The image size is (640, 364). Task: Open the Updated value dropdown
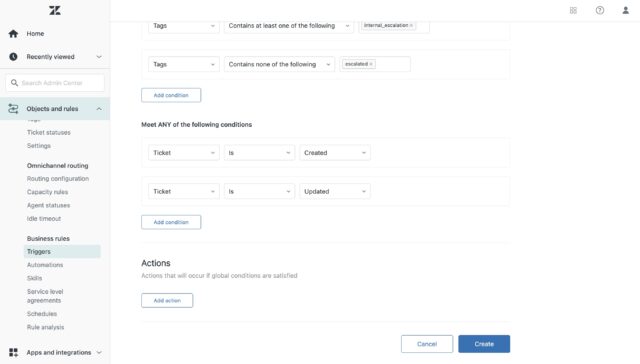tap(335, 191)
